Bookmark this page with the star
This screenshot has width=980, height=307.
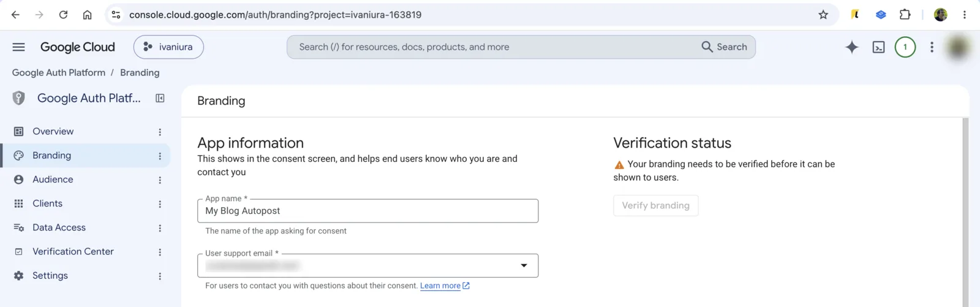pyautogui.click(x=823, y=15)
